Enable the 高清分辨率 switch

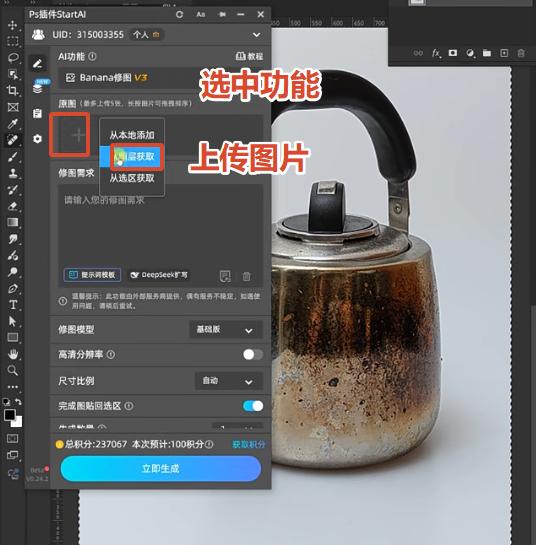[x=253, y=355]
